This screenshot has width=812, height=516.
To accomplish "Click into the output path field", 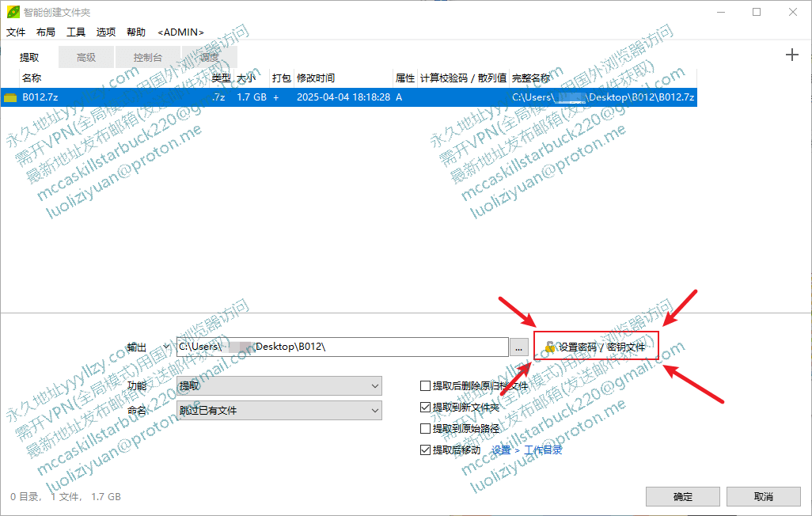I will click(x=343, y=347).
